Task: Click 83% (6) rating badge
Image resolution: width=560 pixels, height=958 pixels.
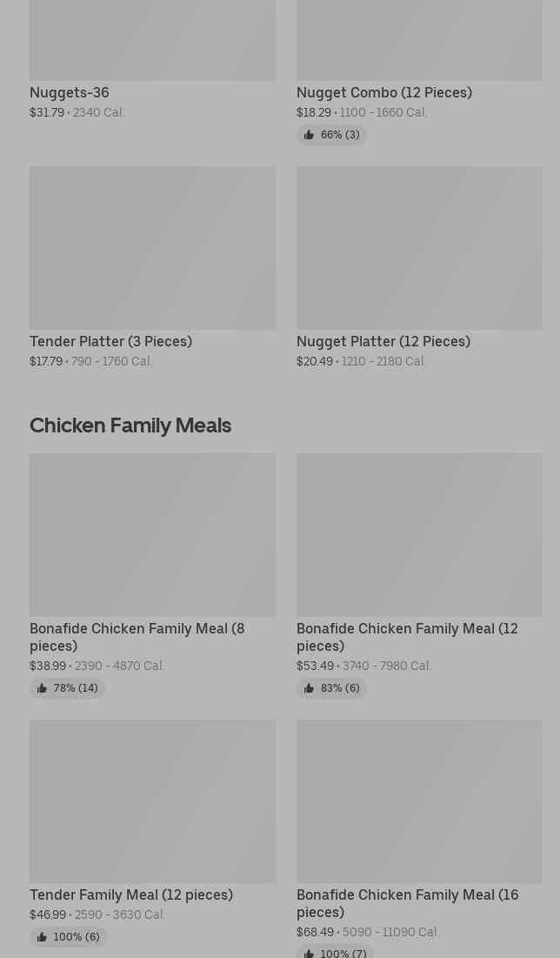Action: coord(331,688)
